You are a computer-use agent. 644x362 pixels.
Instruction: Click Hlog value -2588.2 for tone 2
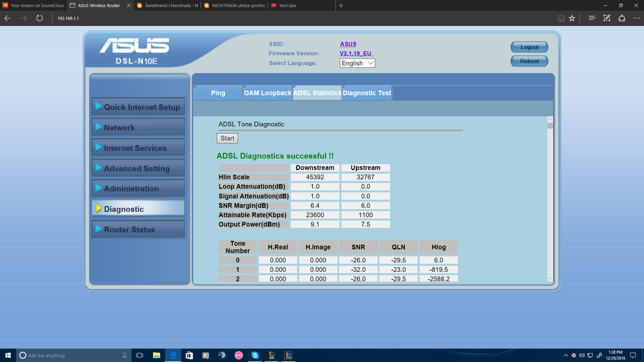point(438,279)
